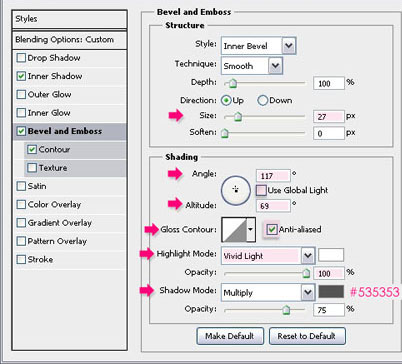Viewport: 402px width, 364px height.
Task: Click the Size slider handle
Action: pos(238,117)
